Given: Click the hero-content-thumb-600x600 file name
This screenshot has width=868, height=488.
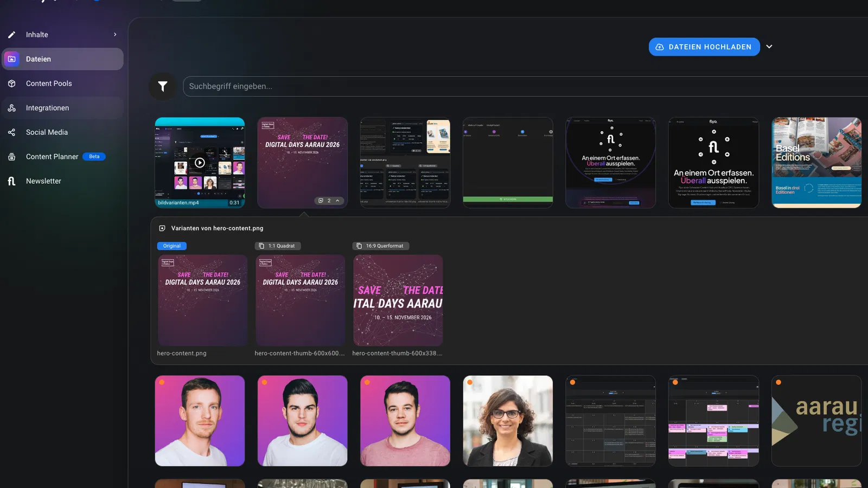Looking at the screenshot, I should (x=300, y=354).
